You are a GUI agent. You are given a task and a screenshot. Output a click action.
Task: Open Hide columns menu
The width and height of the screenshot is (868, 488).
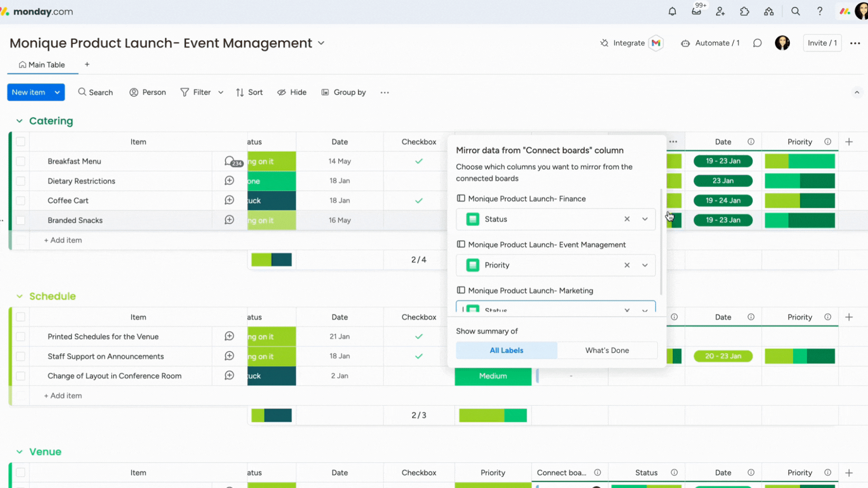point(292,93)
